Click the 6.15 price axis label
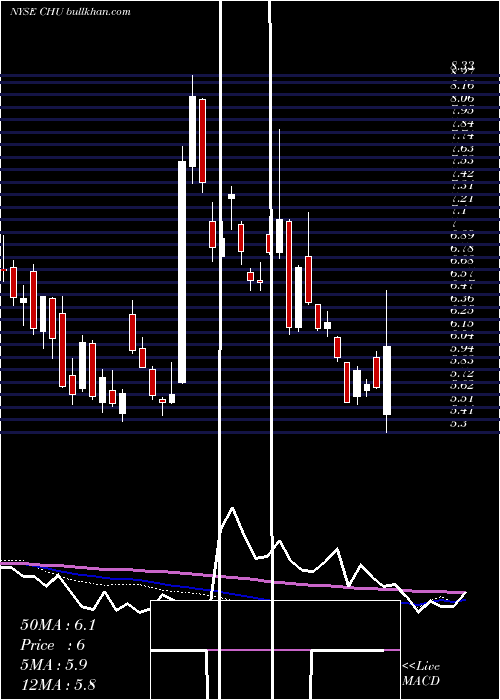The height and width of the screenshot is (700, 500). coord(462,324)
